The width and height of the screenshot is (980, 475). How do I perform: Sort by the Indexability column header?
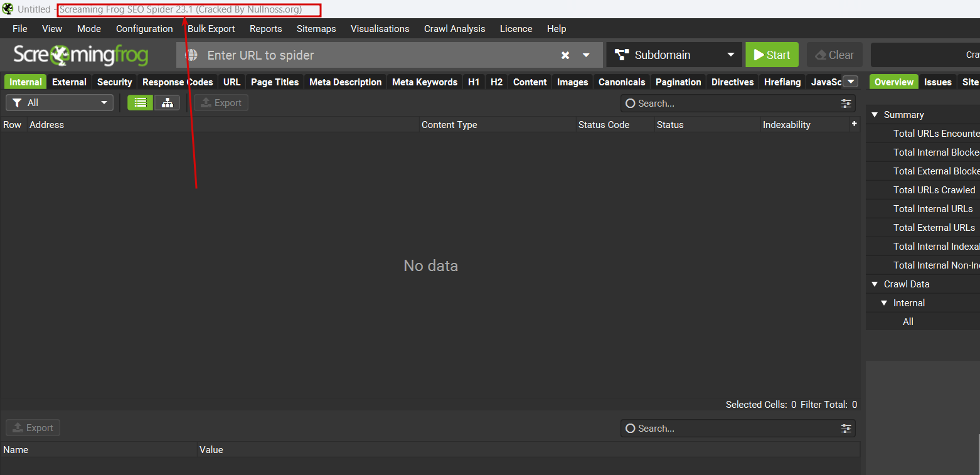pyautogui.click(x=804, y=125)
